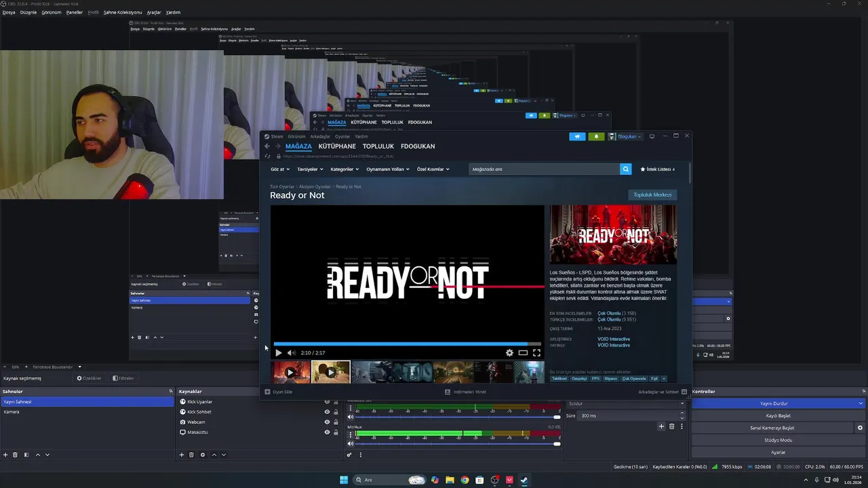Open İstek Listesi link
Image resolution: width=868 pixels, height=488 pixels.
[657, 169]
